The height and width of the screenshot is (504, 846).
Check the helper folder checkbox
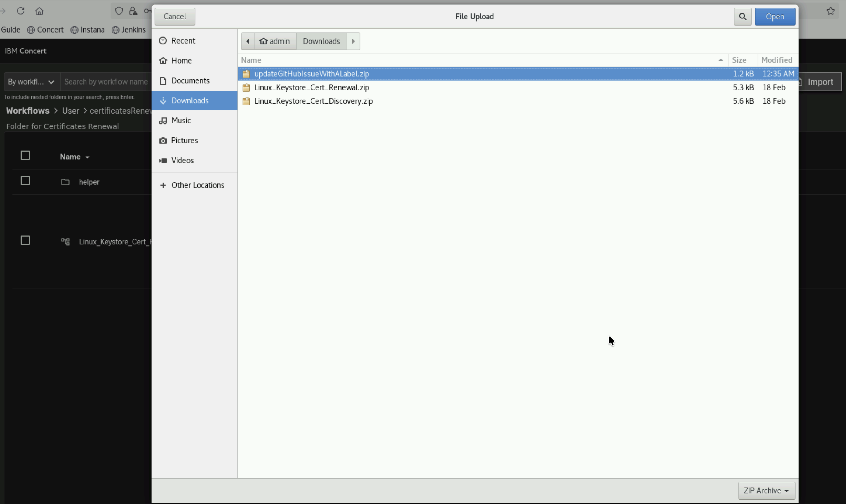click(x=25, y=181)
